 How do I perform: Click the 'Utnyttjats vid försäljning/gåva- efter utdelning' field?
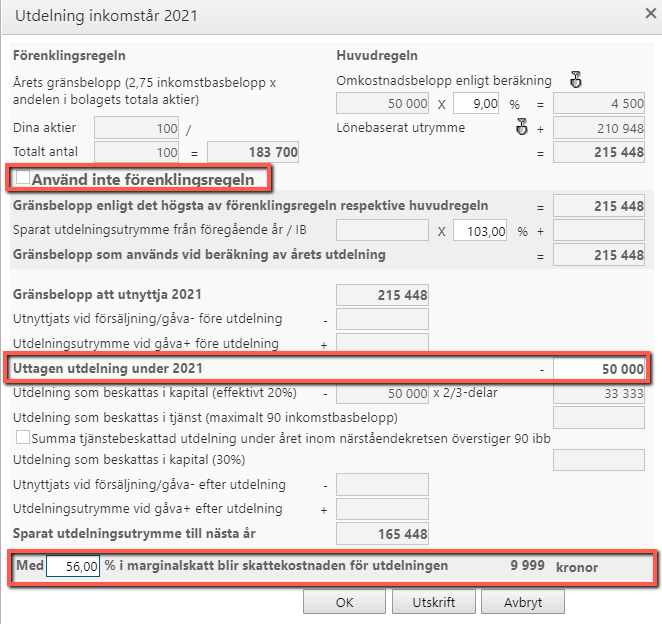click(x=382, y=484)
